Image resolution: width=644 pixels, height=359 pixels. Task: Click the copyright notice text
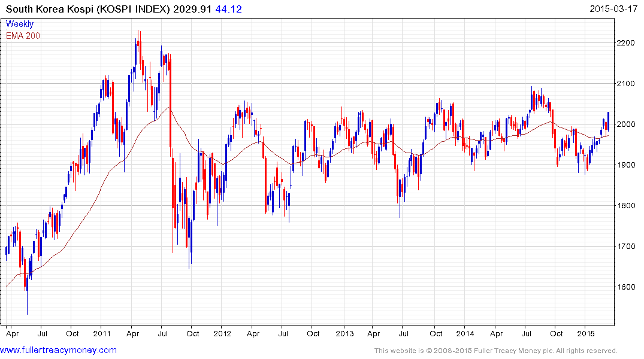tap(496, 351)
